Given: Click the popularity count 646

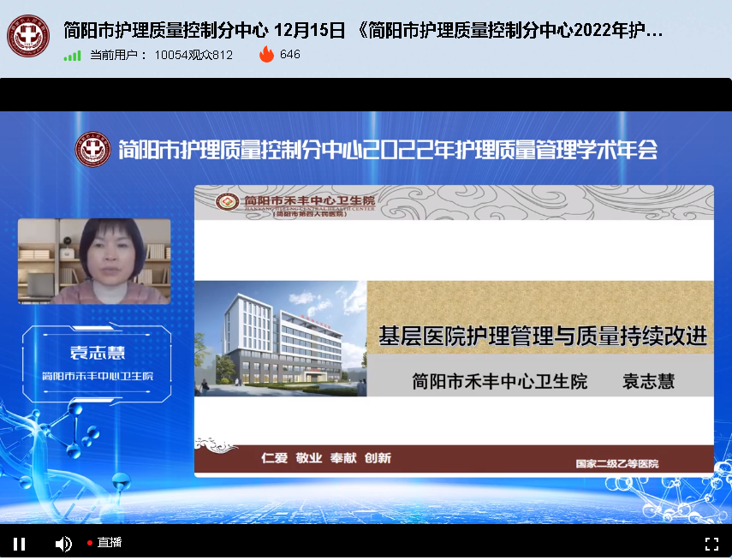Looking at the screenshot, I should (x=290, y=54).
